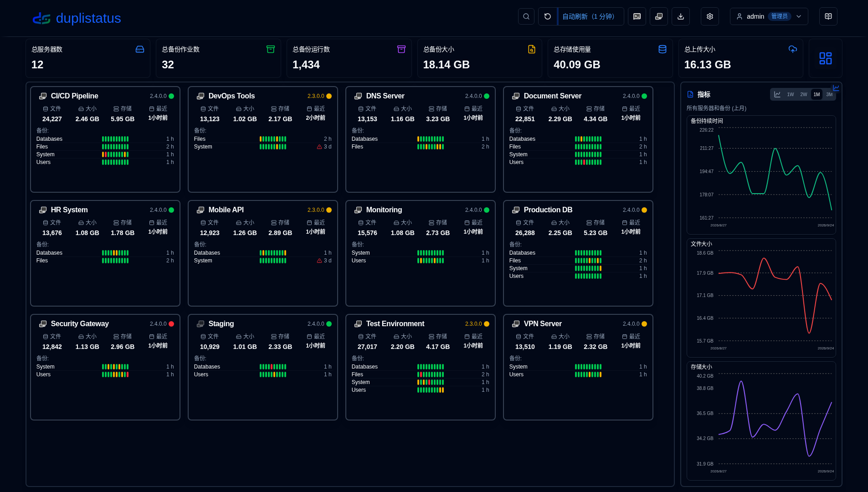
Task: Select the 2W range tab
Action: [x=804, y=94]
